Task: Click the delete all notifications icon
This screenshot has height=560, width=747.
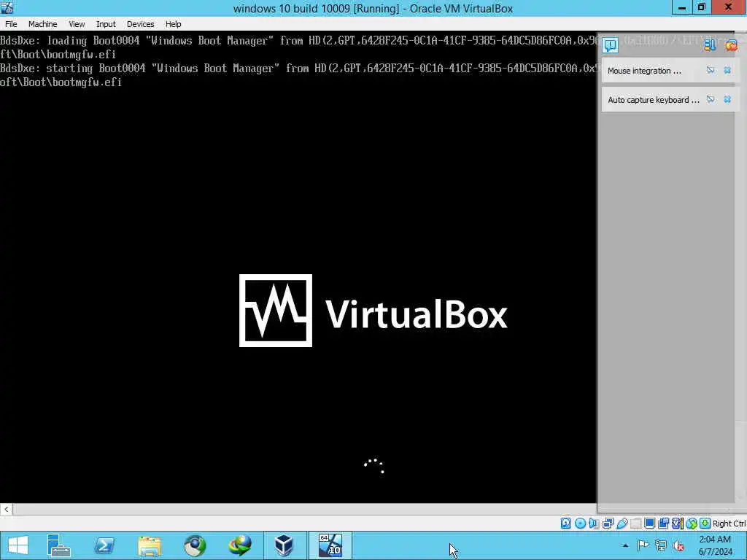Action: (731, 44)
